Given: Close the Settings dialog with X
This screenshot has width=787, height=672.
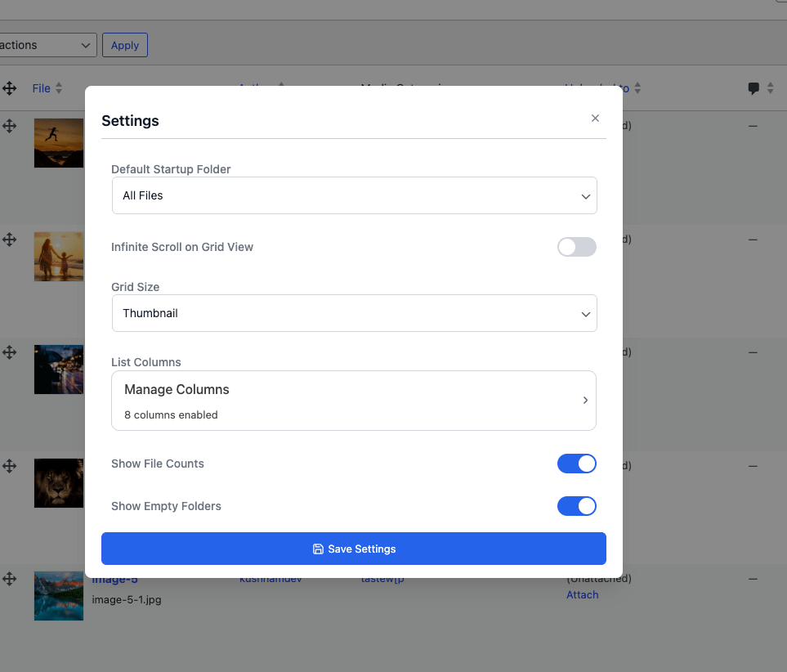Looking at the screenshot, I should [595, 119].
